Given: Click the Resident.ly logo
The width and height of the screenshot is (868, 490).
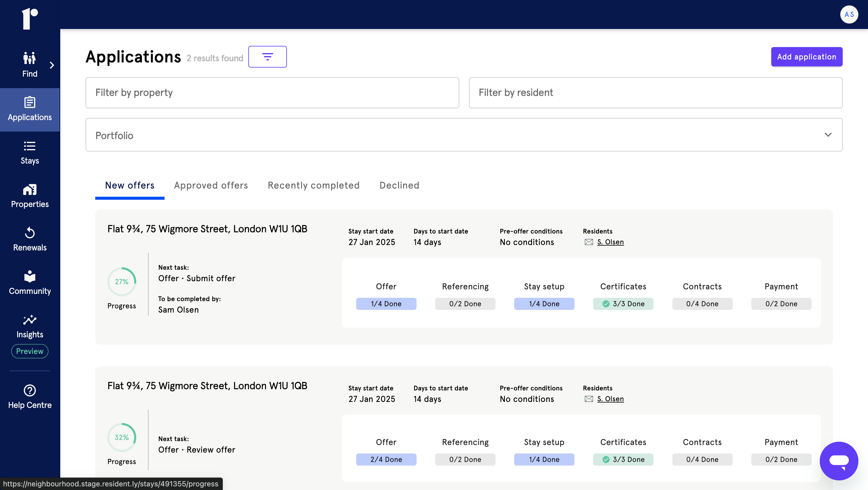Looking at the screenshot, I should pyautogui.click(x=30, y=18).
